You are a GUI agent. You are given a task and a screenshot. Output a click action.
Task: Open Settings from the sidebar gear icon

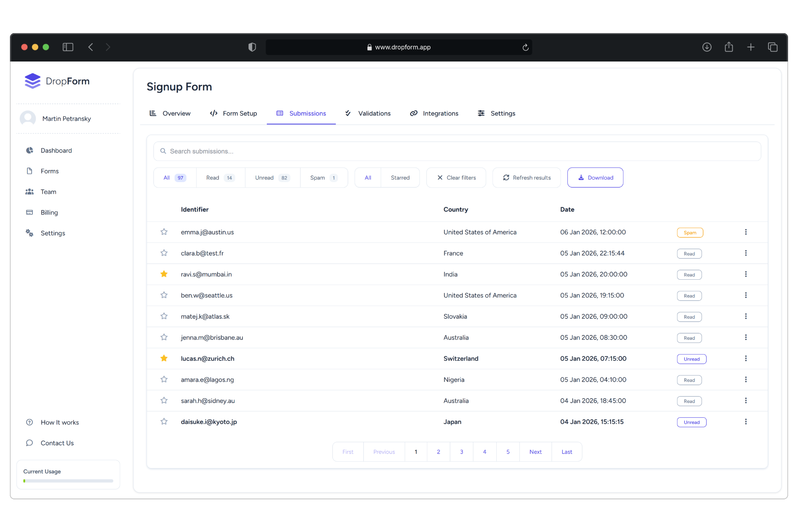click(x=29, y=233)
